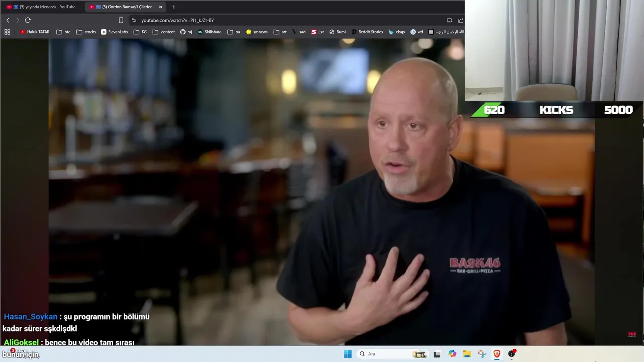Open OBS Studio from taskbar
Image resolution: width=644 pixels, height=362 pixels.
tap(512, 354)
